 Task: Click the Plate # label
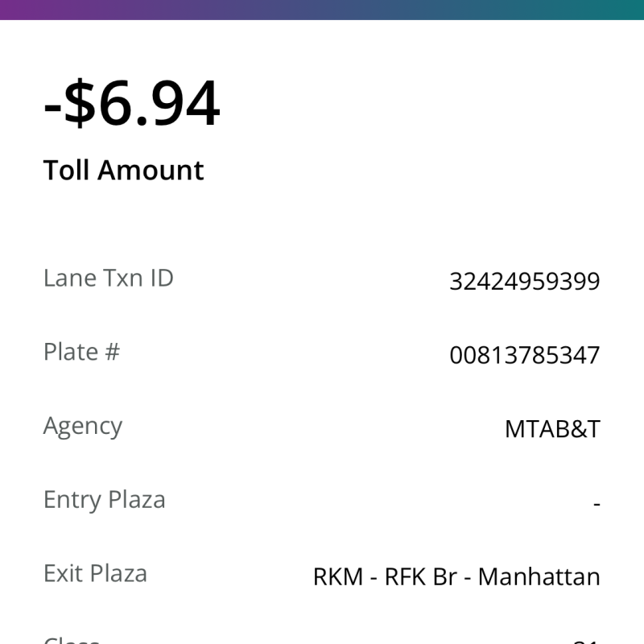81,352
